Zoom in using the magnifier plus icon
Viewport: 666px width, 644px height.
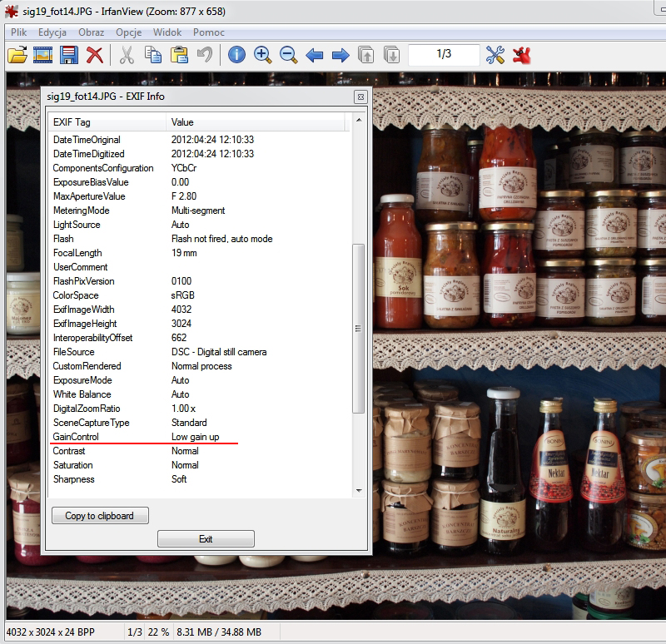263,55
